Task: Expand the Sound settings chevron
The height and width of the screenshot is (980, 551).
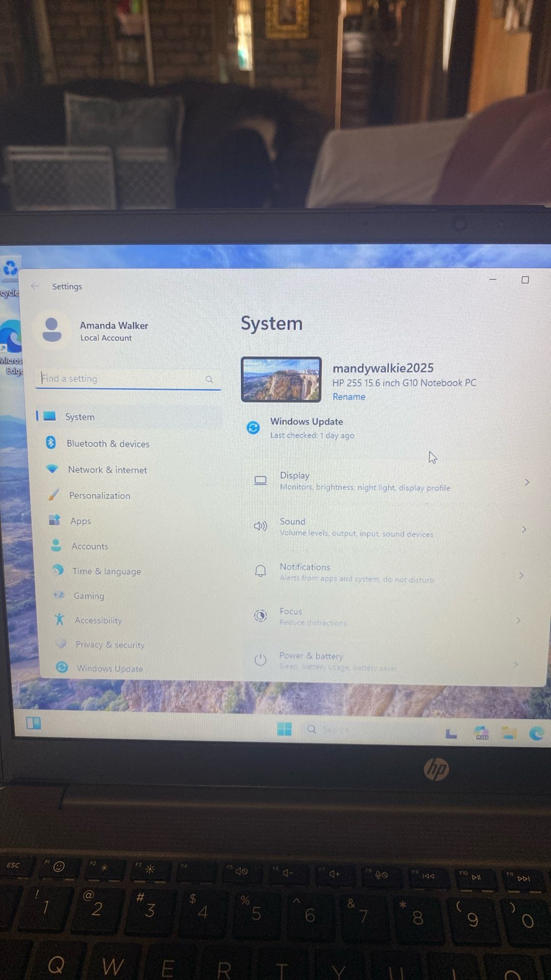Action: 524,529
